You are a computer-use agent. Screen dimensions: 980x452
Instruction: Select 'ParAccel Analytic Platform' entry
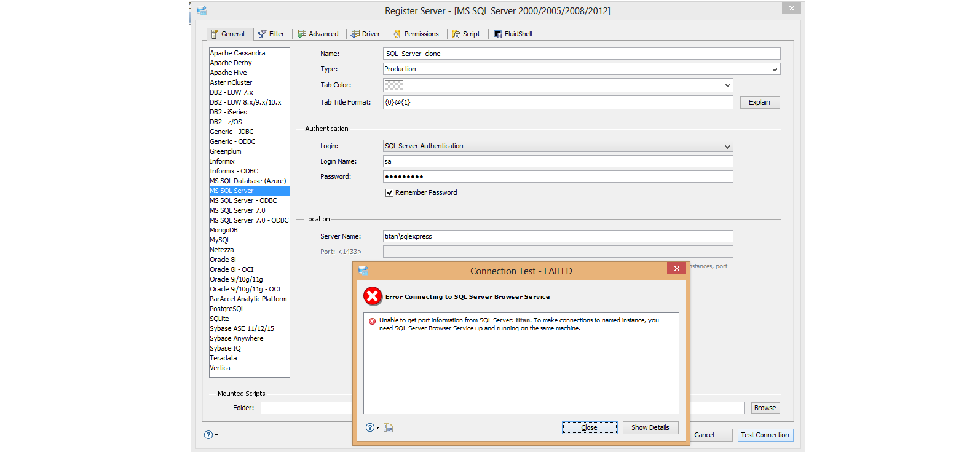point(249,299)
